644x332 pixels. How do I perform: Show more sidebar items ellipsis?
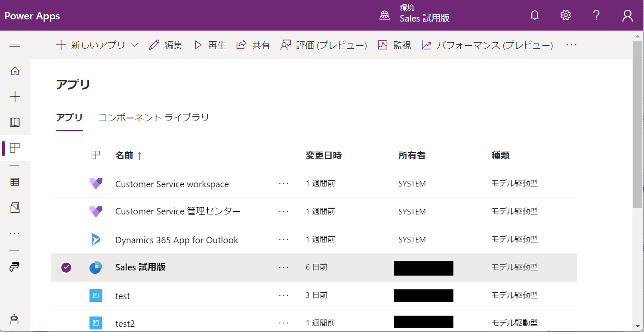[x=15, y=233]
